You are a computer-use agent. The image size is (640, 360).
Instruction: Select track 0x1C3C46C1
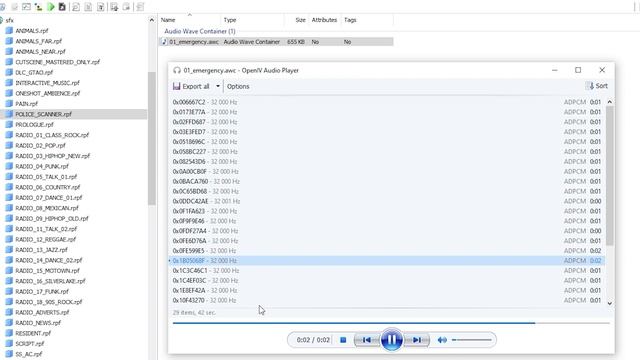tap(387, 271)
